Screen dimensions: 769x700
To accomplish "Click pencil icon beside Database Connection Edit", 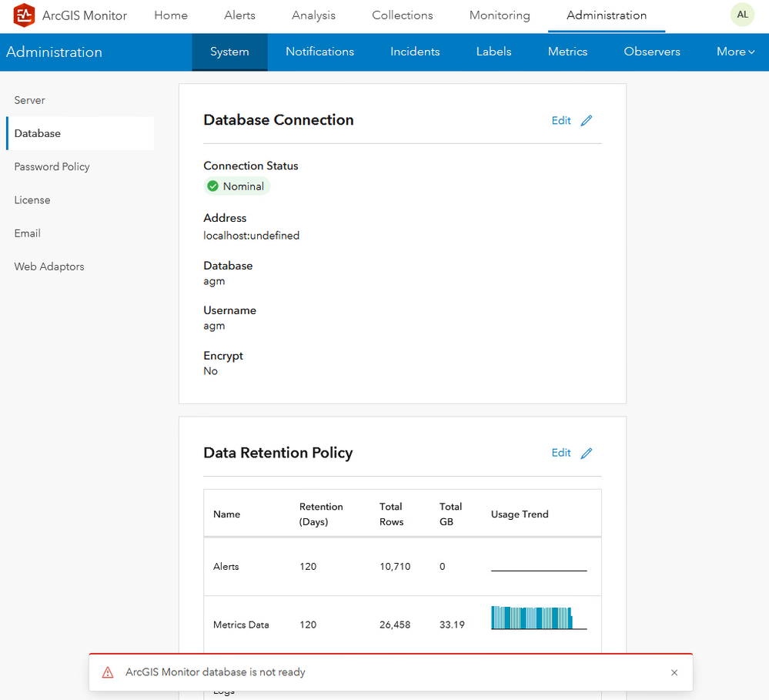I will 587,121.
